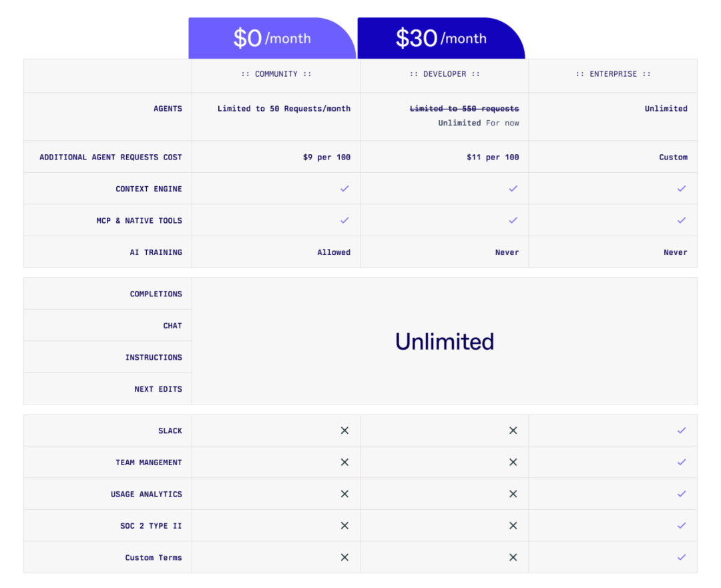
Task: Click the Next Edits row label
Action: tap(158, 389)
